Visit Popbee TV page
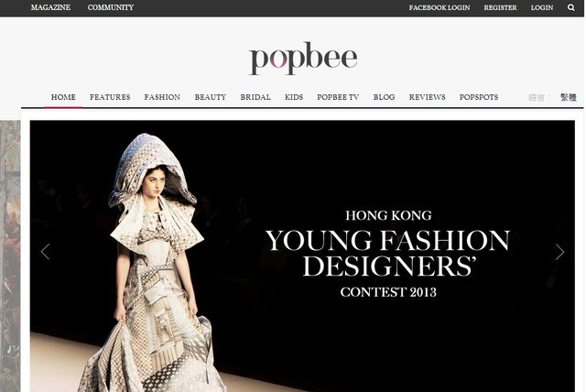The height and width of the screenshot is (392, 586). tap(338, 97)
